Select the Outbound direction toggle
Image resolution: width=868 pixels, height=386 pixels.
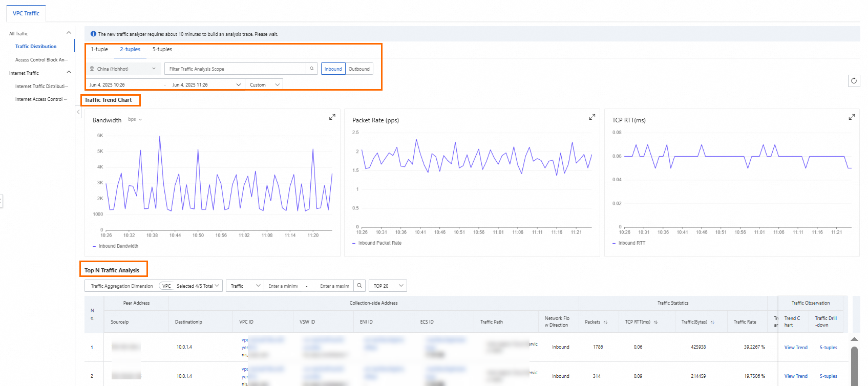tap(359, 69)
